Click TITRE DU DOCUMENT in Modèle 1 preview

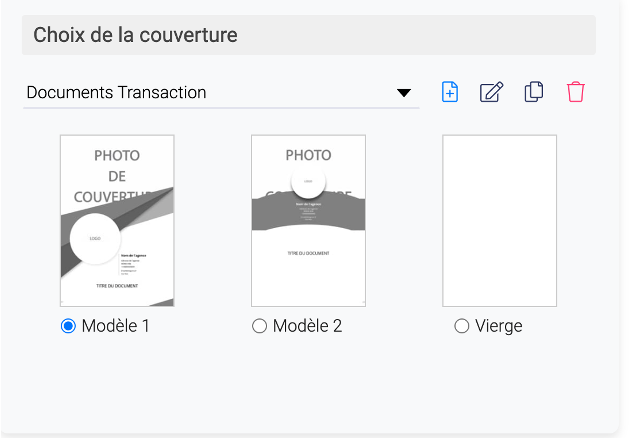tap(117, 286)
